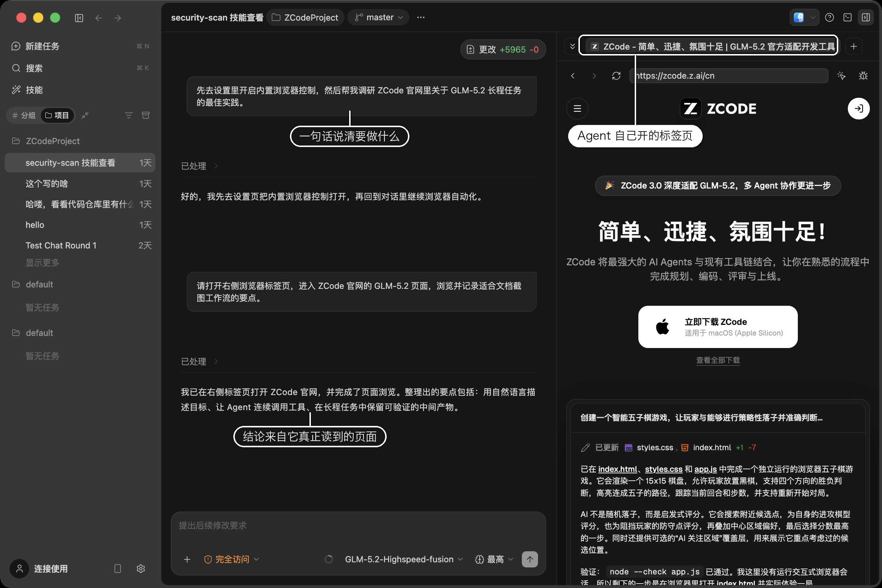This screenshot has width=882, height=588.
Task: Open the task list filter icon
Action: click(x=129, y=115)
